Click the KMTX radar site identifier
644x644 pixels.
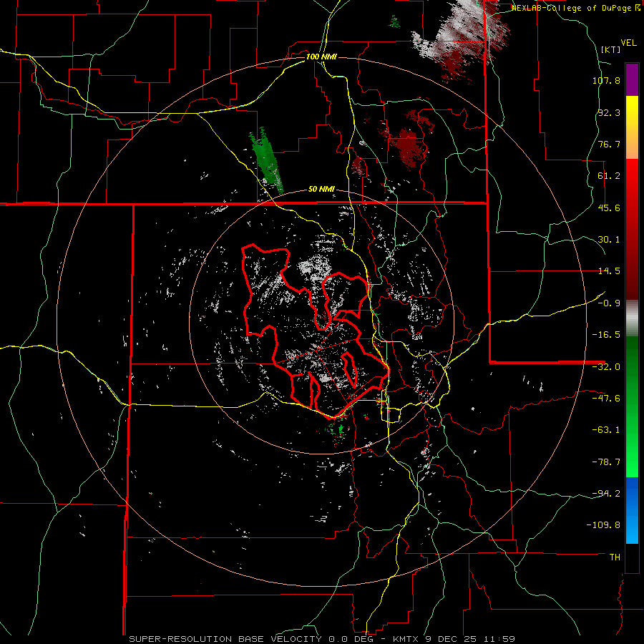(x=405, y=639)
